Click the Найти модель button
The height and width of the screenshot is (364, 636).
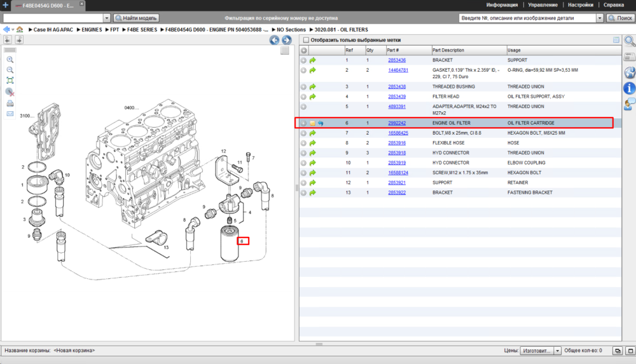click(136, 18)
